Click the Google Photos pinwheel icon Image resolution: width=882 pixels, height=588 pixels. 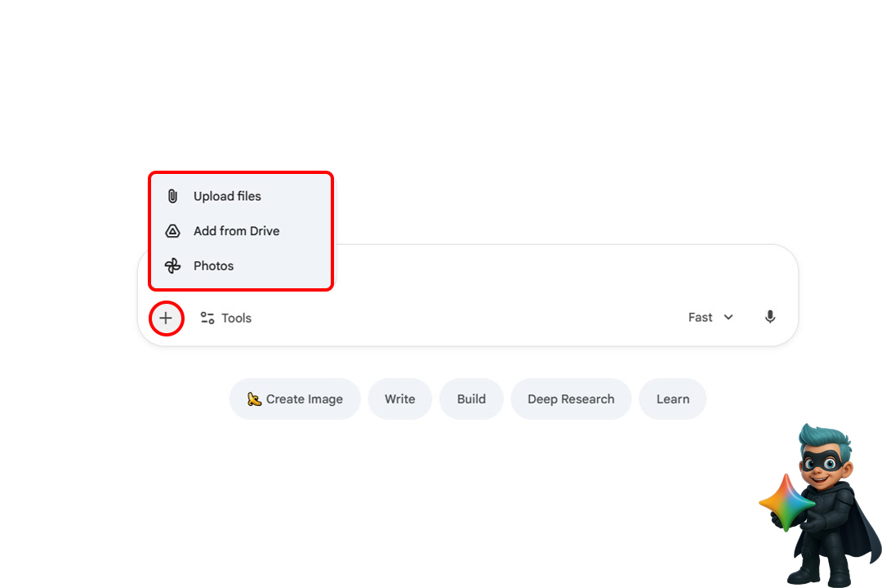point(172,265)
